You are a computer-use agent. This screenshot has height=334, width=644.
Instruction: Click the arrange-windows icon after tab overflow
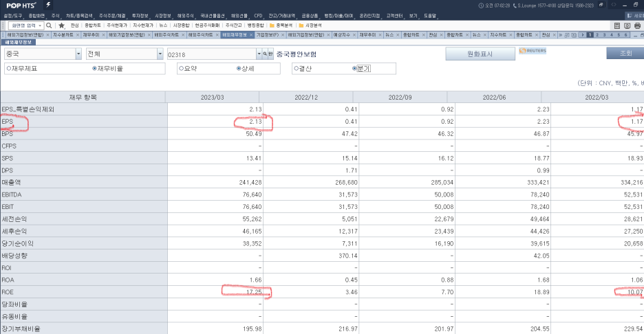[x=567, y=35]
